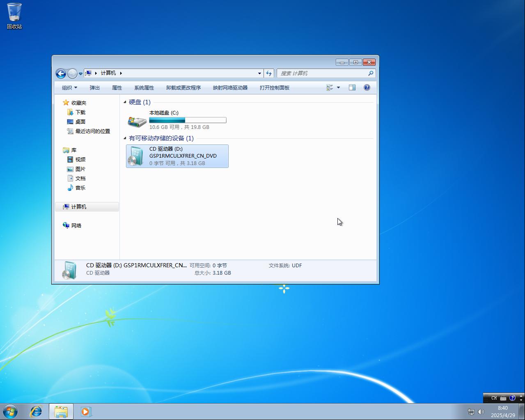The height and width of the screenshot is (420, 525).
Task: Click 映射网络驱动器 in the toolbar
Action: (230, 87)
